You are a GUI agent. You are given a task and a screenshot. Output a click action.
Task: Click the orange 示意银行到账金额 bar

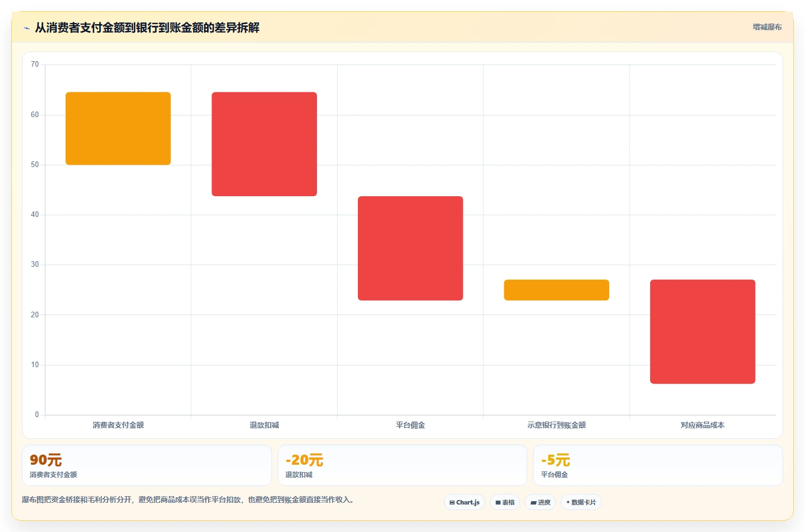tap(556, 290)
